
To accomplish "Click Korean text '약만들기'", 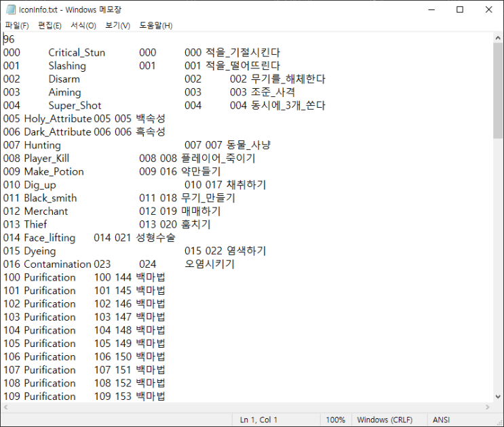I will click(201, 171).
